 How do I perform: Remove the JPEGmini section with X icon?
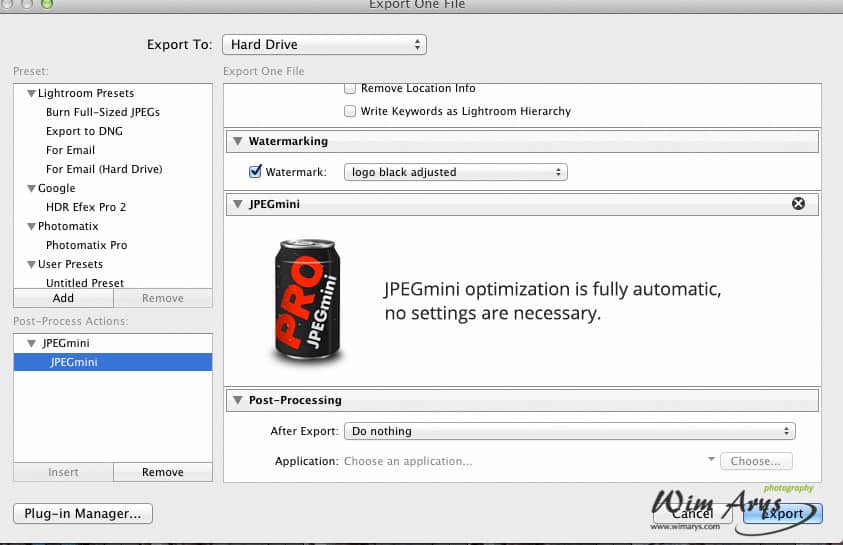click(x=798, y=204)
